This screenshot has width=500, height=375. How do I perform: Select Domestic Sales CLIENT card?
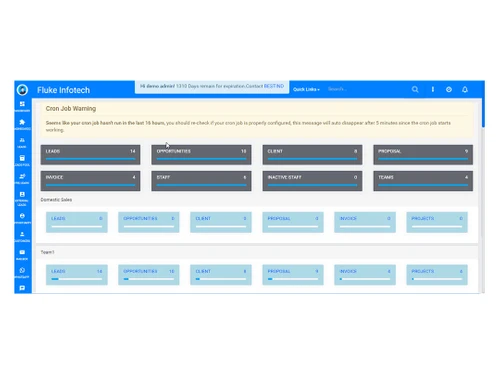coord(221,222)
